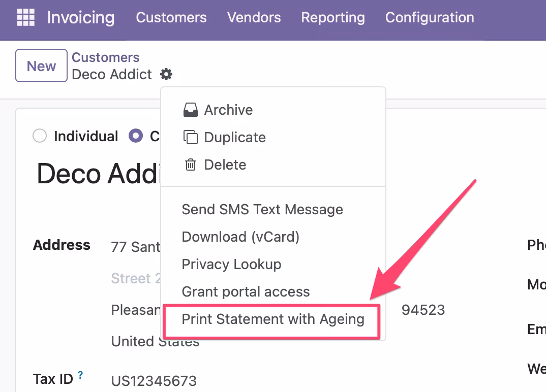This screenshot has width=546, height=392.
Task: Click the Tax ID field label
Action: (53, 379)
